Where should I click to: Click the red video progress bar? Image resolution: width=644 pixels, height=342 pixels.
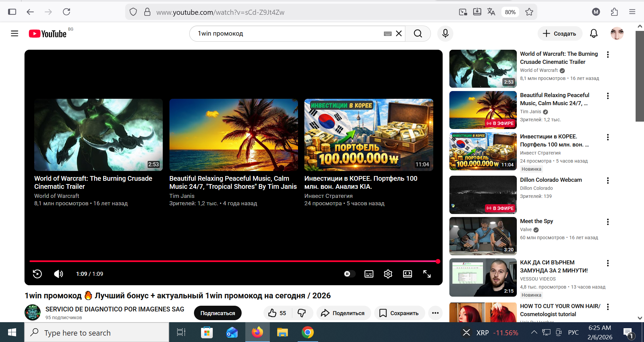[x=233, y=261]
